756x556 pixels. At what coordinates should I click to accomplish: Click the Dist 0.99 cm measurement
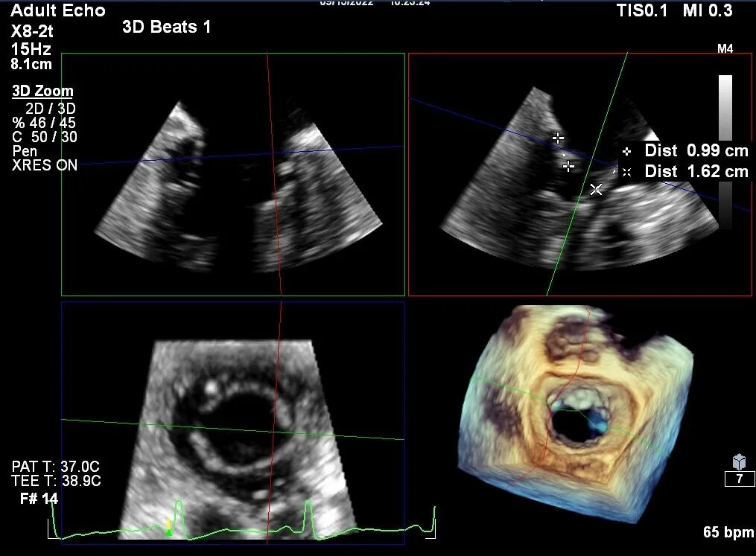coord(696,151)
